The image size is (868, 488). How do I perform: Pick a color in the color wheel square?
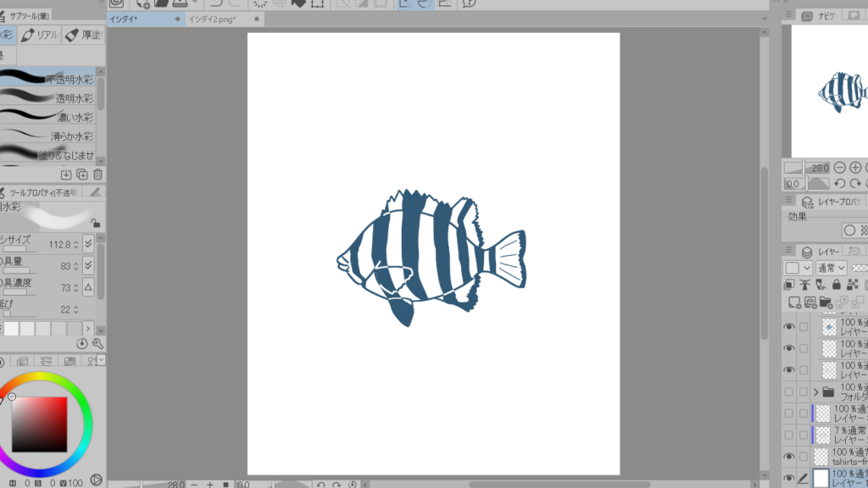point(40,424)
